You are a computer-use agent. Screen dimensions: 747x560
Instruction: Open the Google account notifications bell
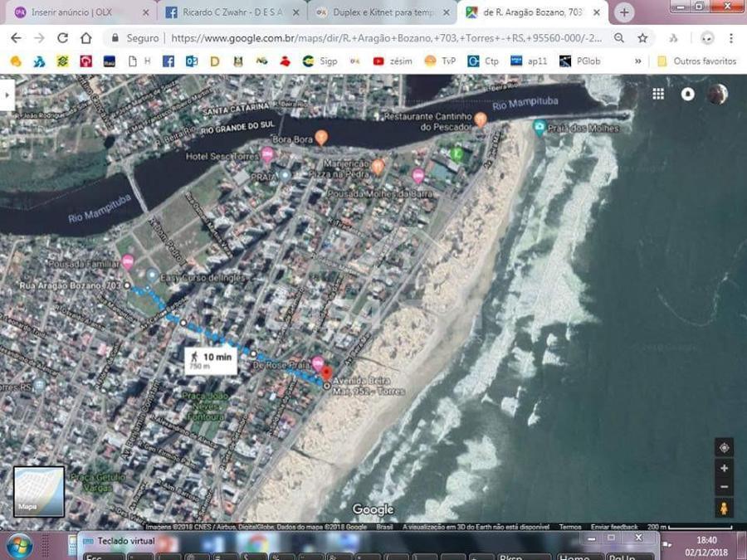(687, 94)
